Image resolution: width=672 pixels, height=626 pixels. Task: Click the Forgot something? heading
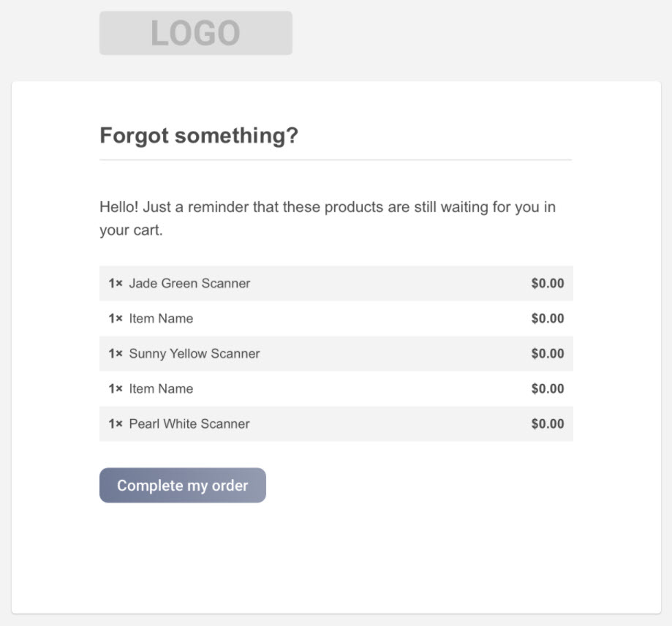(199, 136)
